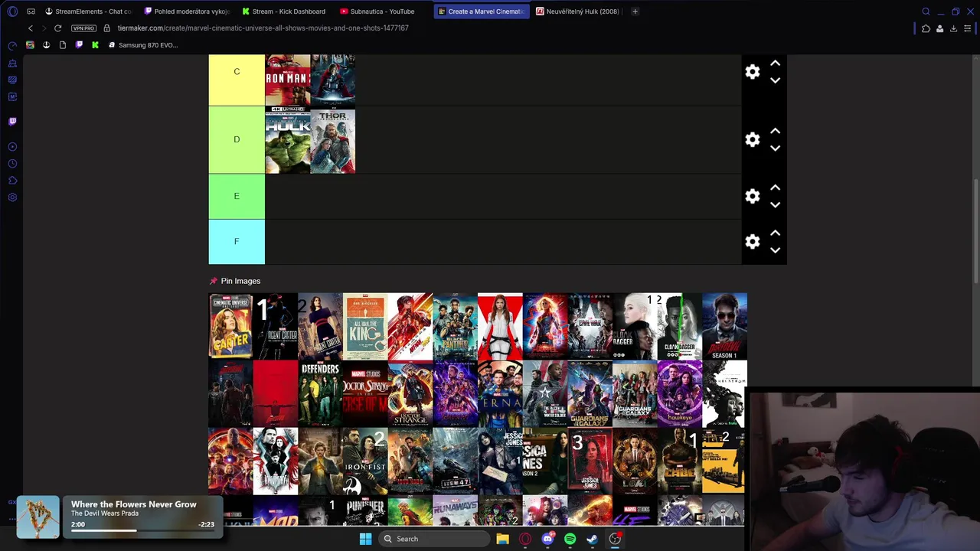Switch to Pohled moderátora Twitch tab
This screenshot has width=980, height=551.
coord(187,11)
